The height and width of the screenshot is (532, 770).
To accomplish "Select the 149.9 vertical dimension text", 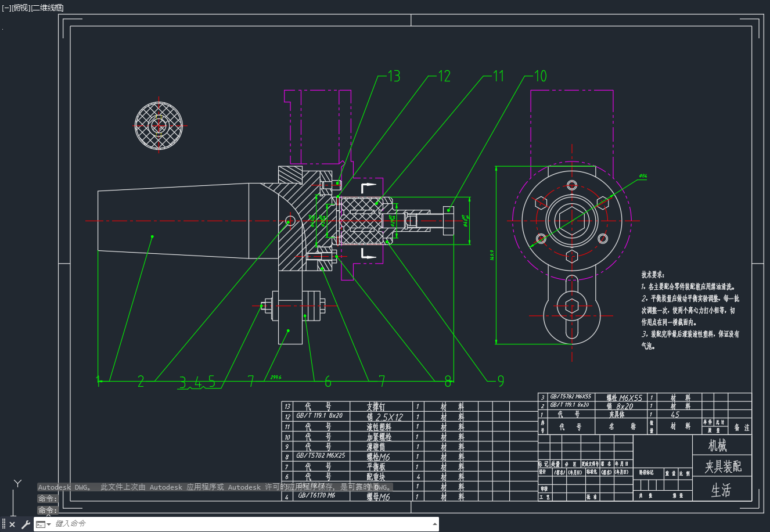I will (492, 256).
